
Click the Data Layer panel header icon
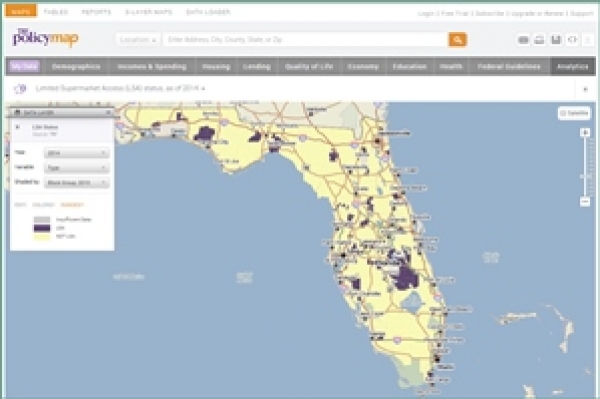coord(17,112)
